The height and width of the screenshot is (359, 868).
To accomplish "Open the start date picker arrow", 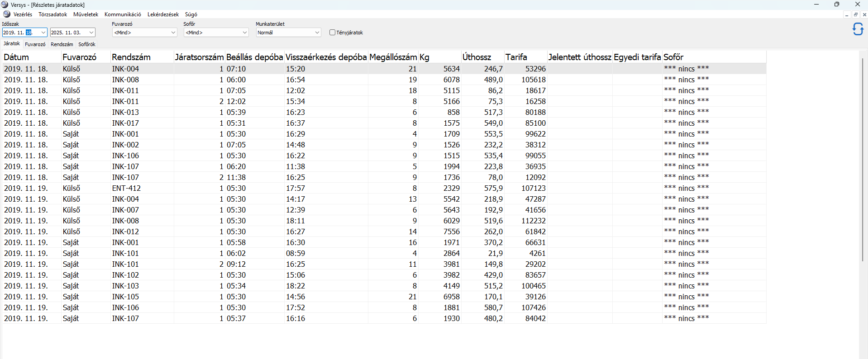I will pyautogui.click(x=43, y=33).
